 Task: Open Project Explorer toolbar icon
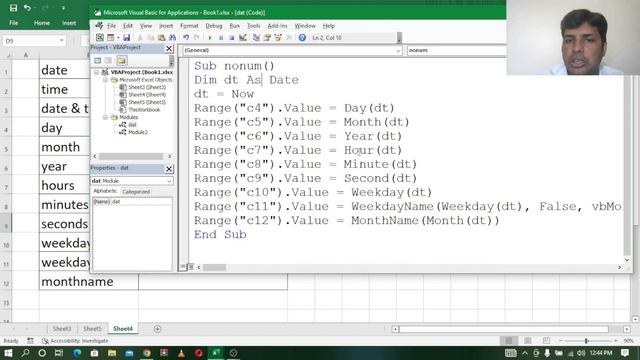256,38
